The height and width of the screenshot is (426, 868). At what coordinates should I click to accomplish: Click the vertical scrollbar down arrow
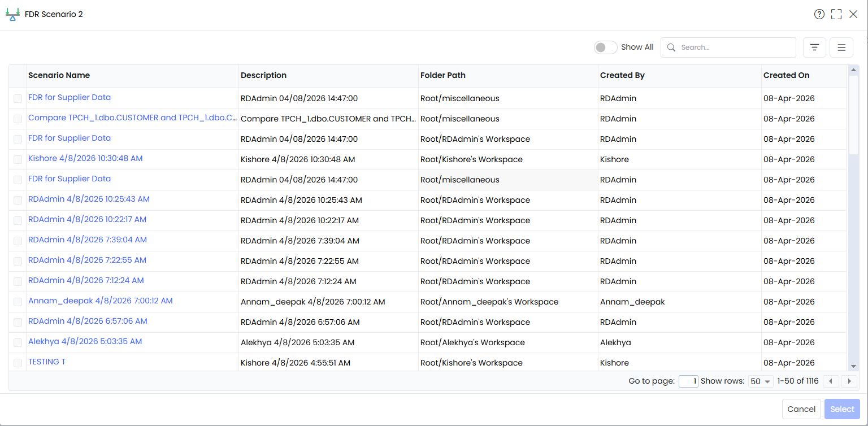(x=853, y=367)
